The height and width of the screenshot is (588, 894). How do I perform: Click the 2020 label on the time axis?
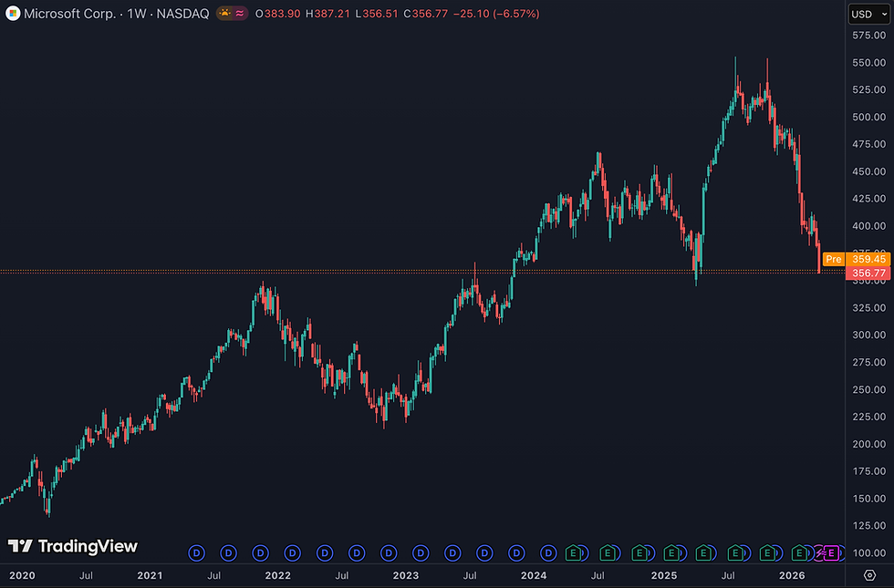(x=22, y=575)
